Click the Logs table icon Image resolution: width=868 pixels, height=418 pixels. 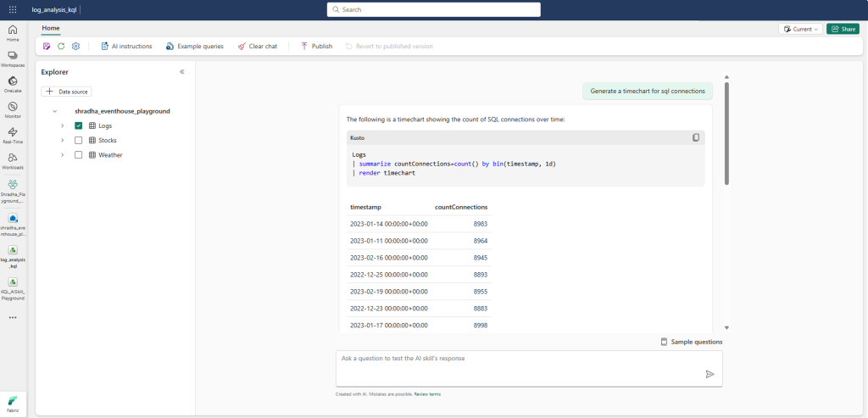tap(92, 125)
